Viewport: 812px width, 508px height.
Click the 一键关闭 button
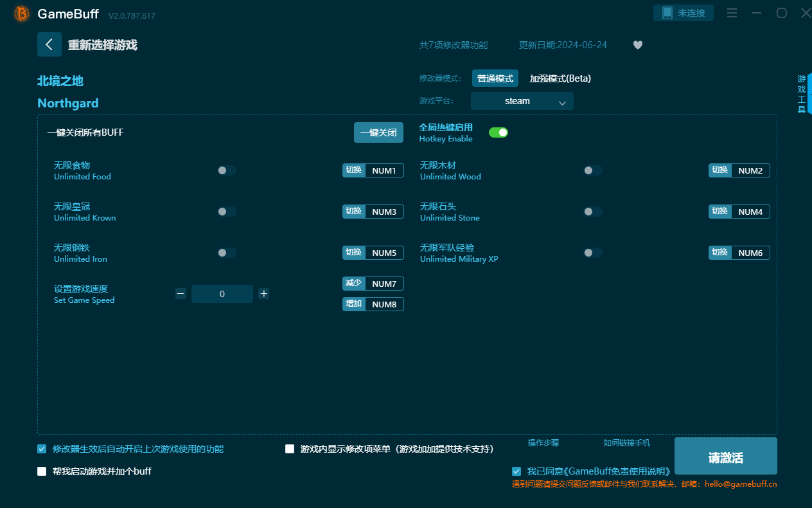pyautogui.click(x=379, y=132)
